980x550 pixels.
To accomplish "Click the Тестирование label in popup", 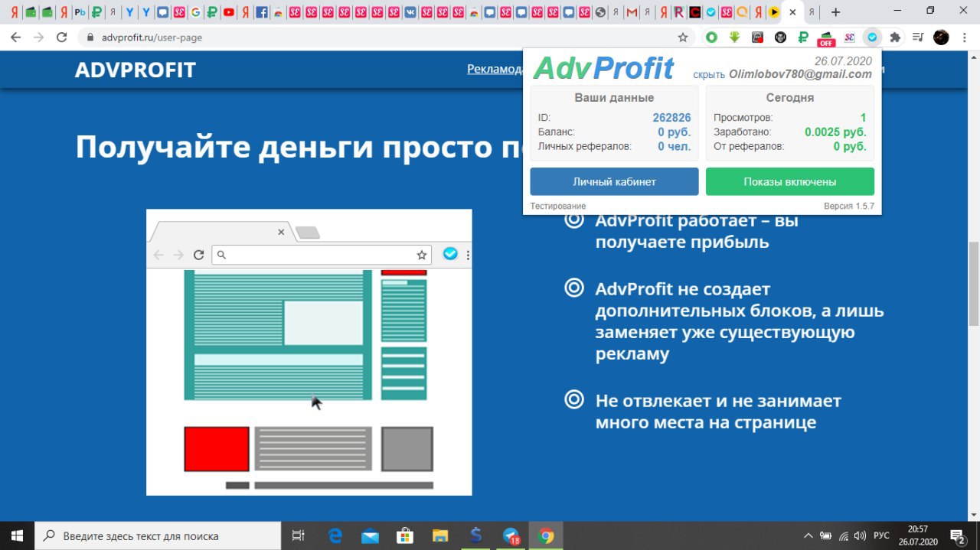I will pyautogui.click(x=558, y=207).
